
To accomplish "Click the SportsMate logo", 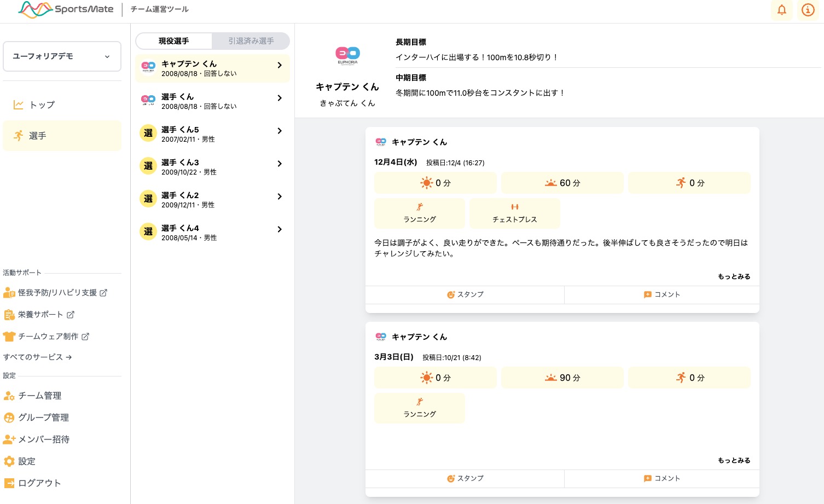I will [x=66, y=9].
